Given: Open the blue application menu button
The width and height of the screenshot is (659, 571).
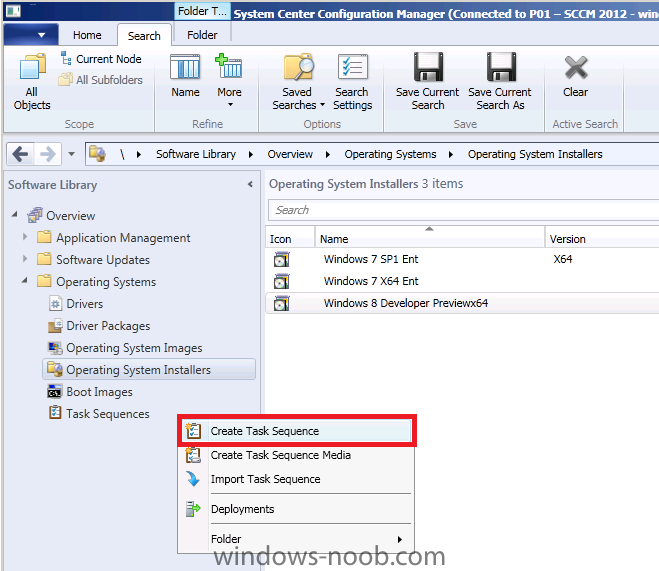Looking at the screenshot, I should [x=31, y=35].
